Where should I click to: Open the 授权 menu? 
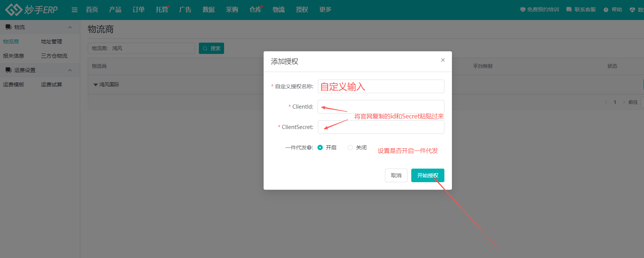coord(302,10)
